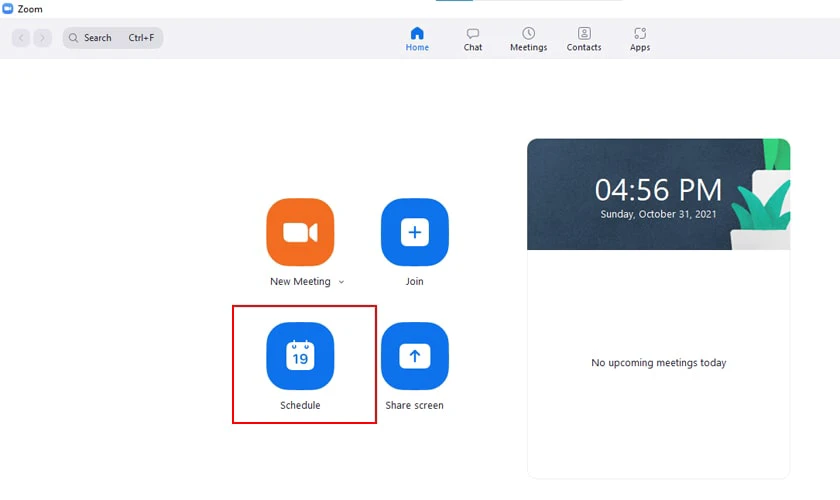Switch to the Home tab
Image resolution: width=840 pixels, height=500 pixels.
point(417,39)
